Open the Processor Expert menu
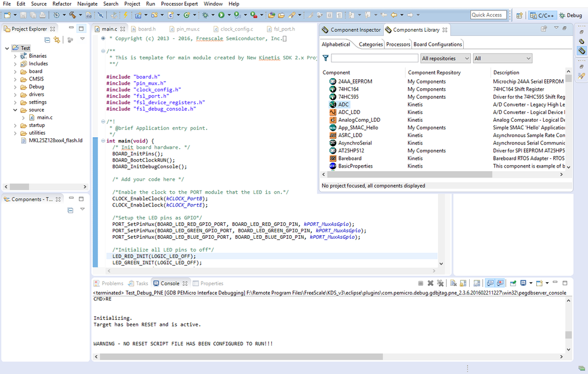Viewport: 588px width, 374px height. (180, 4)
